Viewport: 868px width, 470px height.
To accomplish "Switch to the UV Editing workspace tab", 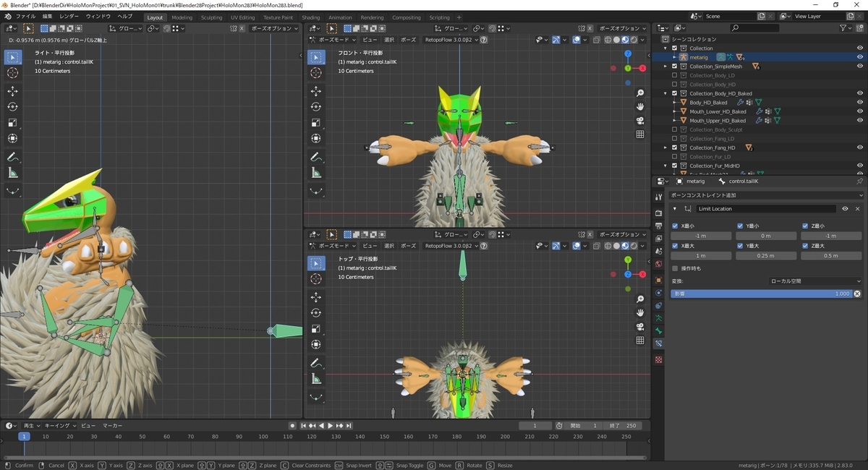I will point(243,17).
